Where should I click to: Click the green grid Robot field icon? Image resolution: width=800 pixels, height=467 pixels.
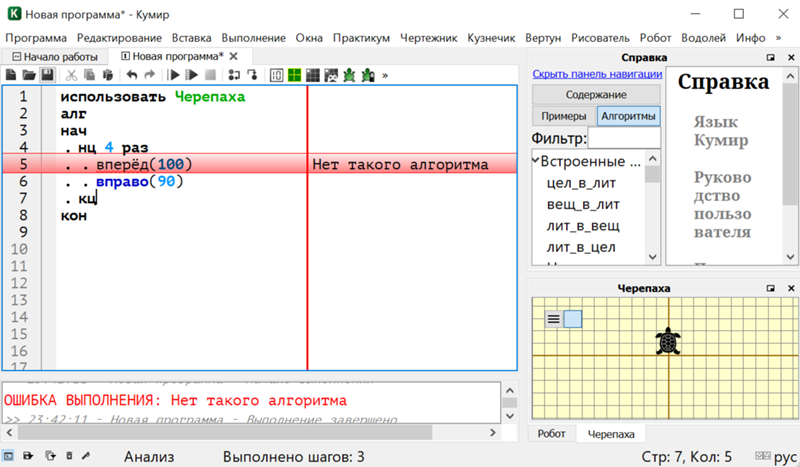pyautogui.click(x=295, y=75)
